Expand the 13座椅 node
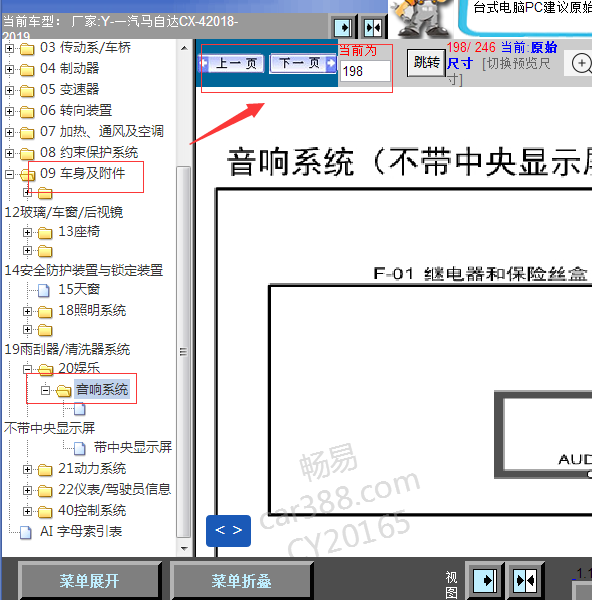Screen dimensions: 592x600 [27, 233]
